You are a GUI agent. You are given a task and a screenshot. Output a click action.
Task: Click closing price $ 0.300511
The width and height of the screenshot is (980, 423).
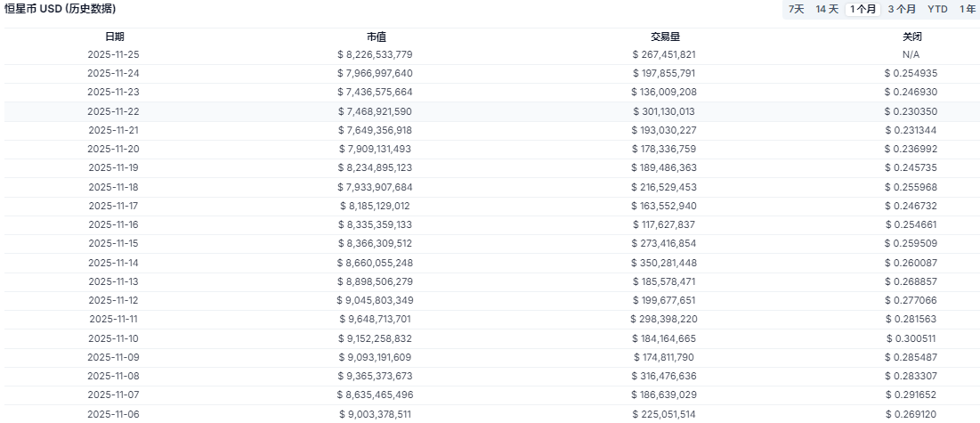tap(911, 338)
